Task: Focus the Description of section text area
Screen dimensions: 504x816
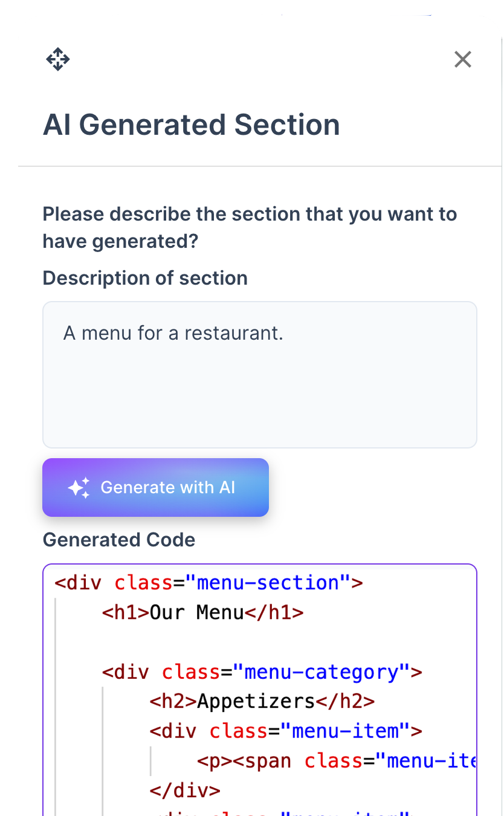Action: [260, 393]
